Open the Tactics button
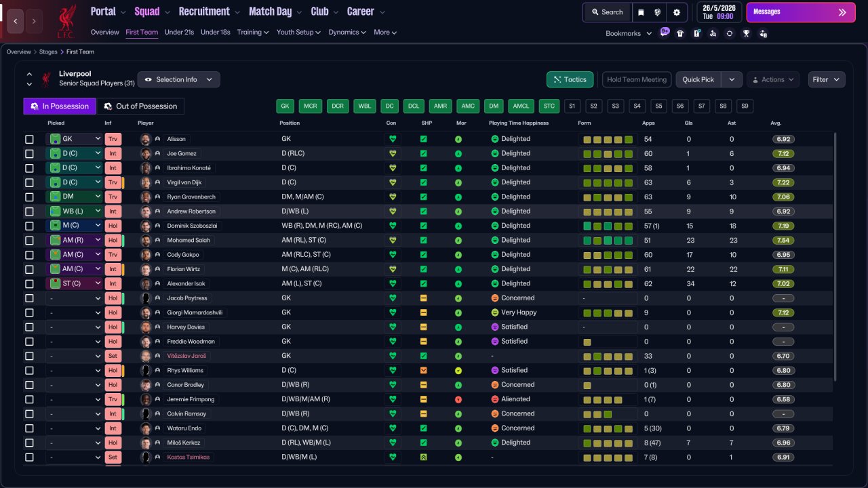868x488 pixels. click(570, 79)
